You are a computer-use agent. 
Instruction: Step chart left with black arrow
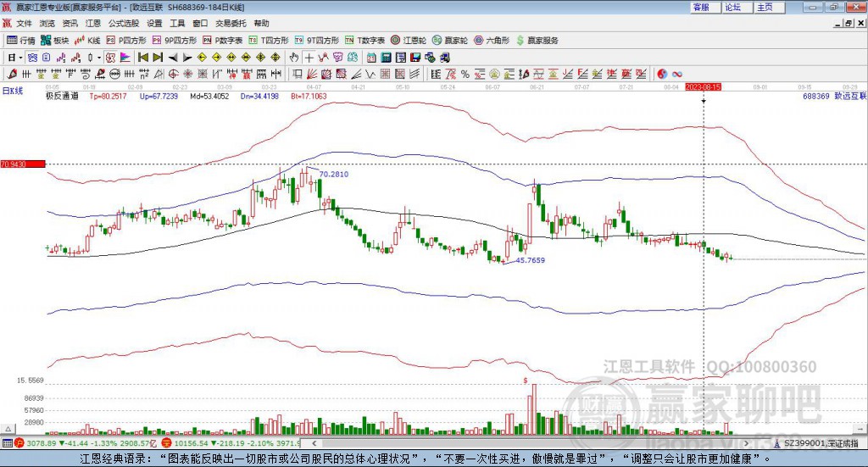(173, 58)
